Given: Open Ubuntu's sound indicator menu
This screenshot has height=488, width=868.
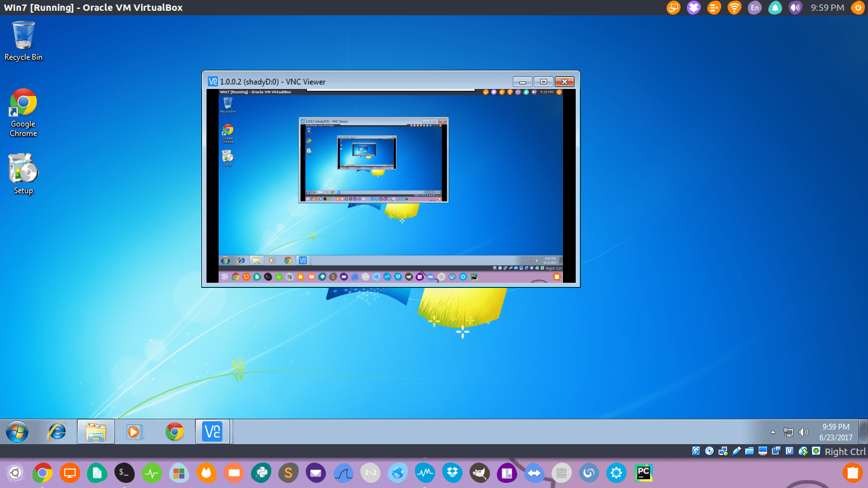Looking at the screenshot, I should pyautogui.click(x=795, y=8).
